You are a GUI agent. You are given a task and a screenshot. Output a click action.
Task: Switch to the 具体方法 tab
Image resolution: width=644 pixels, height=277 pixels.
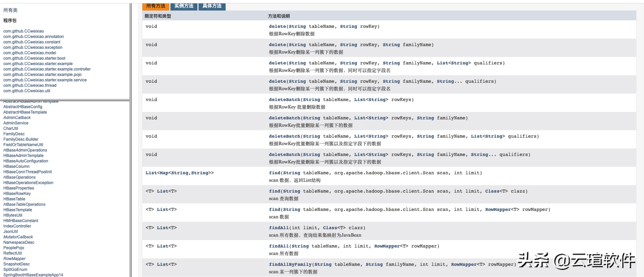212,6
